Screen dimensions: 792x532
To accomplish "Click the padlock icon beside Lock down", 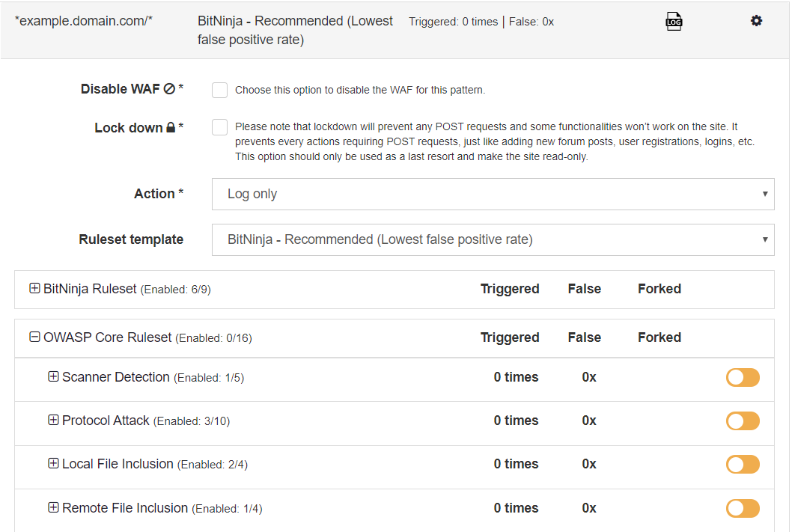I will (171, 127).
